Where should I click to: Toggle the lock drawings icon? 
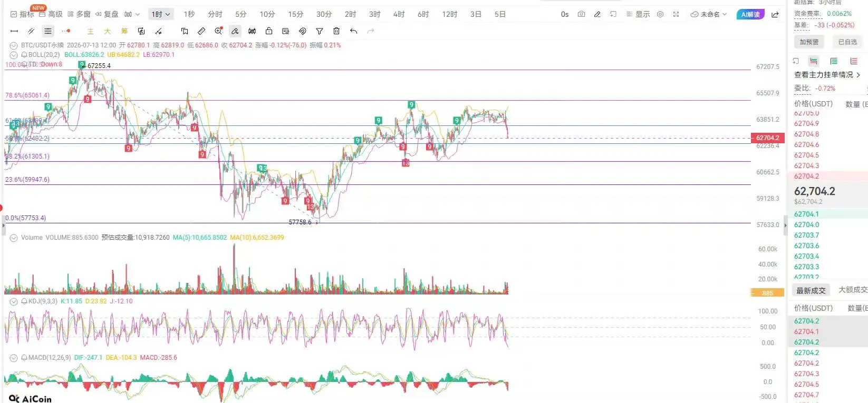(x=269, y=31)
